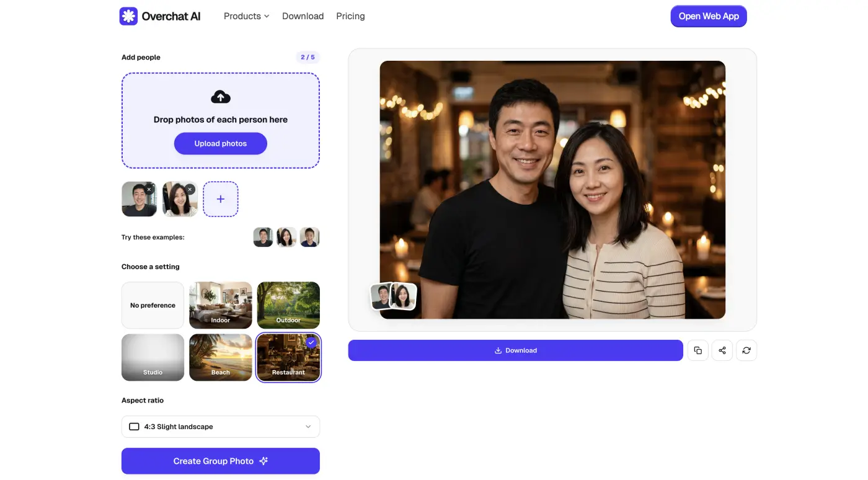Click Upload photos button
Screen dimensions: 868x480
pos(221,143)
